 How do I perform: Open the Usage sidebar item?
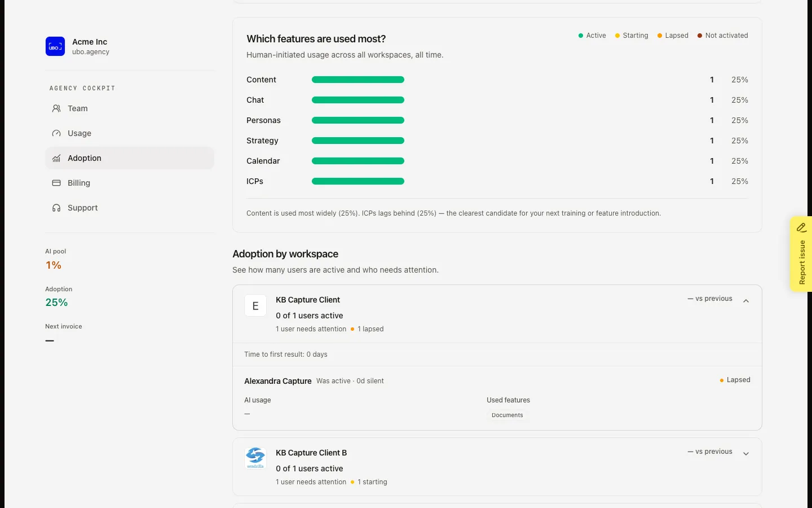click(130, 133)
